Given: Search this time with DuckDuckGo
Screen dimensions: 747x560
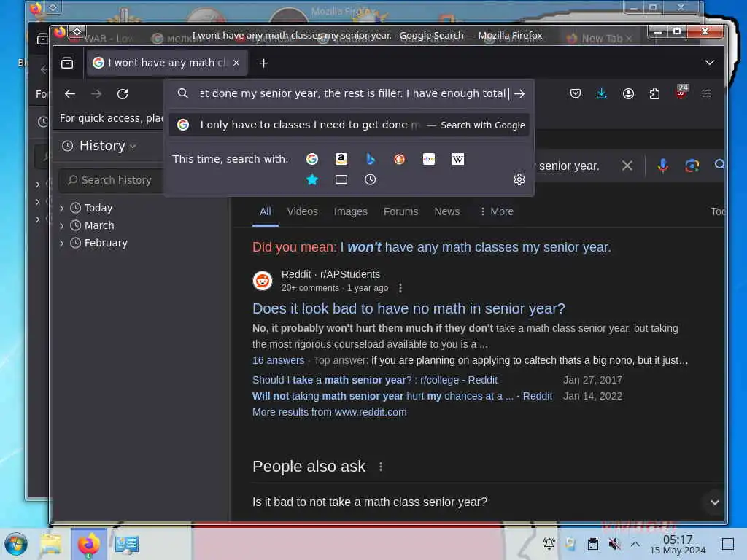Looking at the screenshot, I should tap(399, 159).
